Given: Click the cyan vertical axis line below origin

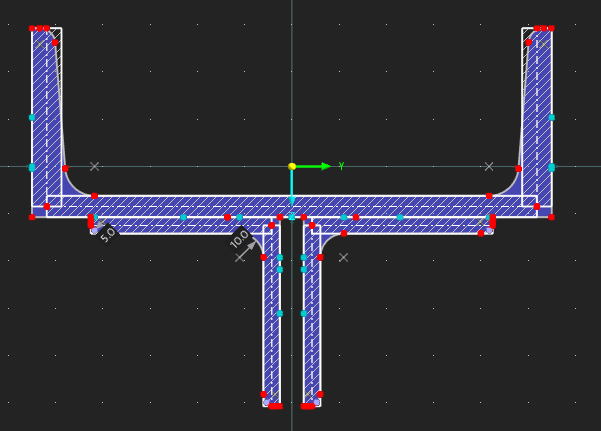Looking at the screenshot, I should pyautogui.click(x=292, y=185).
